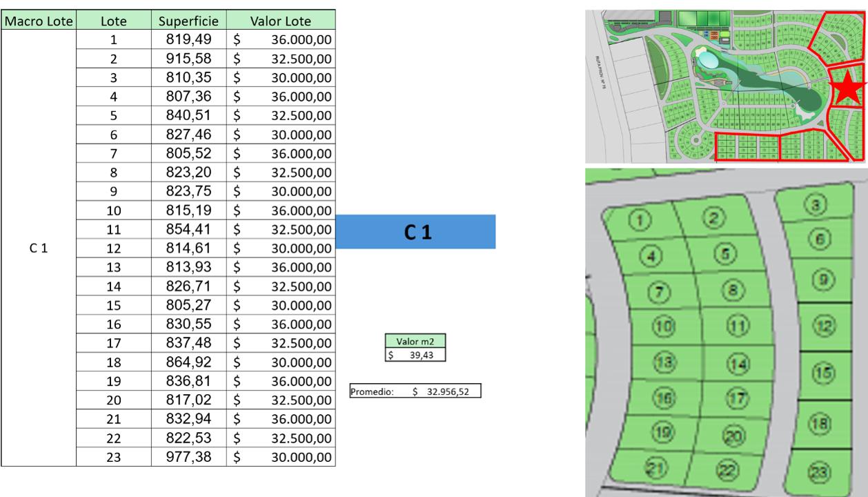Viewport: 868px width, 497px height.
Task: Click the blue C 1 banner
Action: click(416, 232)
